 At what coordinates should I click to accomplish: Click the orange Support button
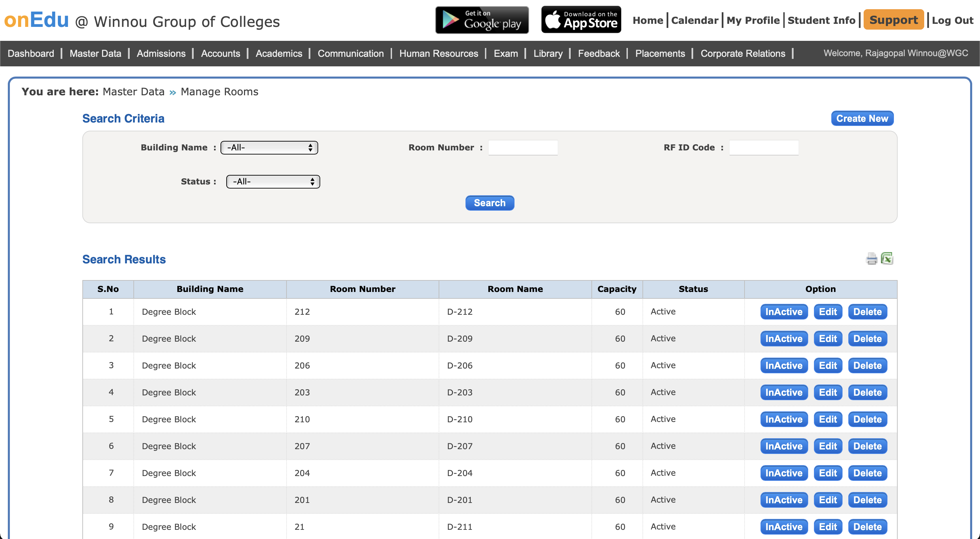coord(893,20)
